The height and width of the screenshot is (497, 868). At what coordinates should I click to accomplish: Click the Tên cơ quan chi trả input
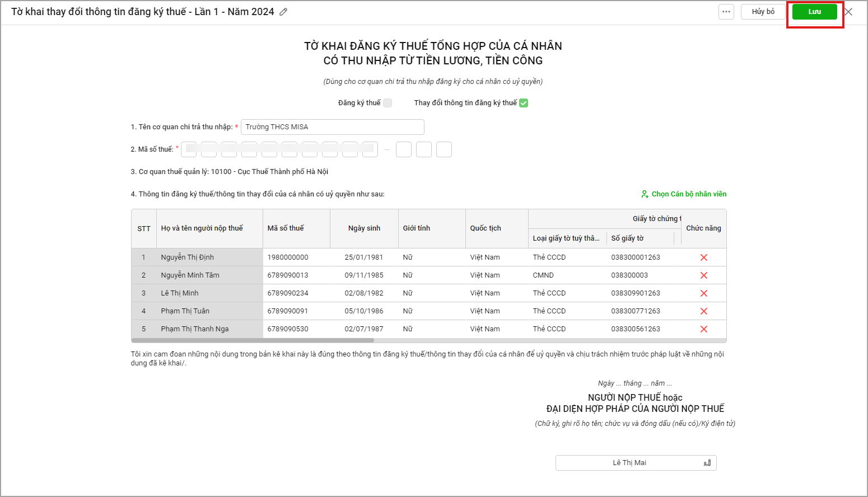332,127
